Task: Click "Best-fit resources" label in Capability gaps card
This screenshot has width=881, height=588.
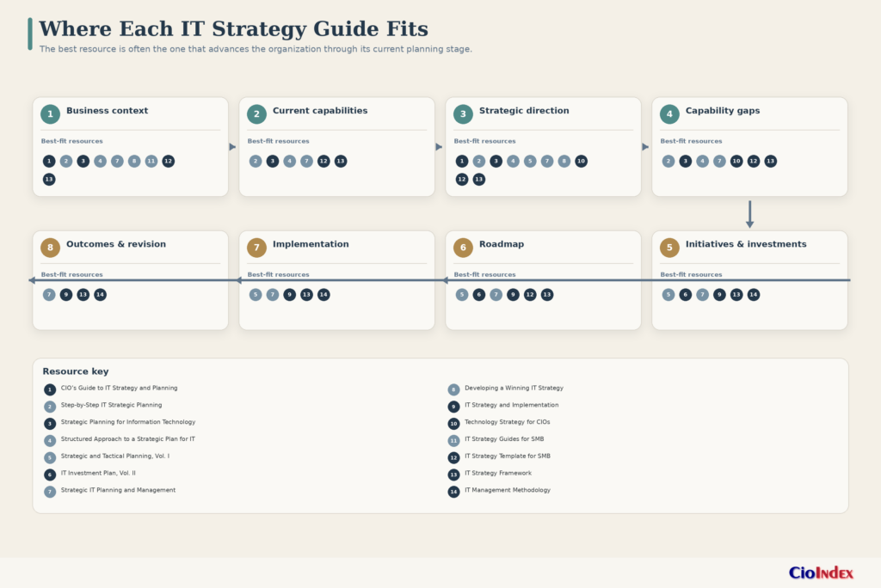Action: click(691, 141)
